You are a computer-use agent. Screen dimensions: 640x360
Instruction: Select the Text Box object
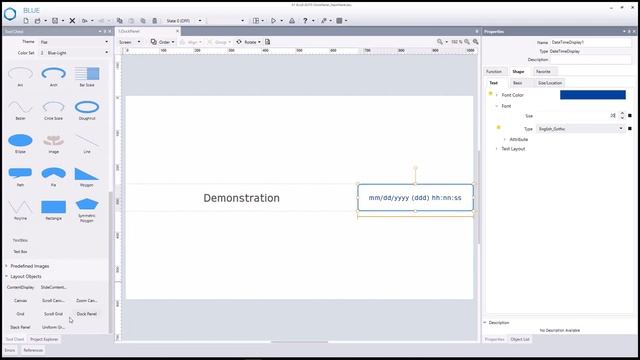click(20, 251)
